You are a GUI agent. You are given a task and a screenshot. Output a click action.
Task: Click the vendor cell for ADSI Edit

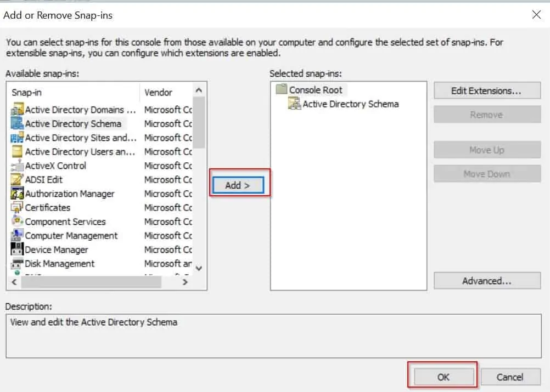tap(168, 180)
